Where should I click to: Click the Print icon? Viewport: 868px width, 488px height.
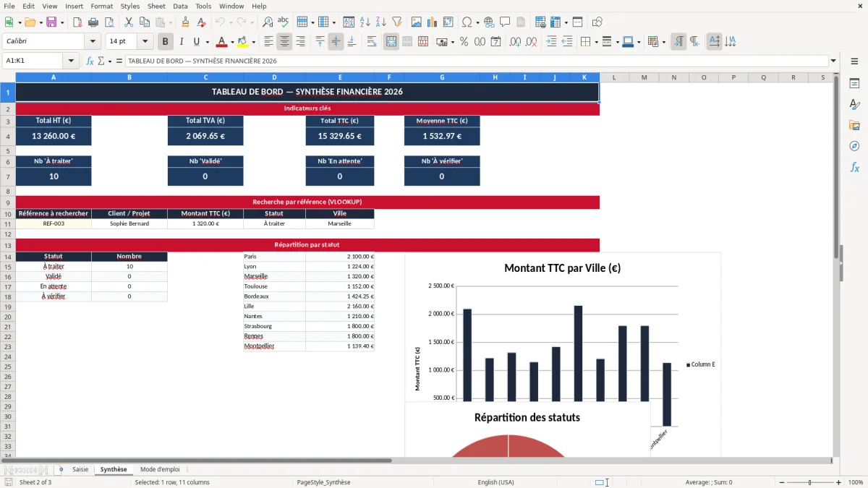coord(93,22)
